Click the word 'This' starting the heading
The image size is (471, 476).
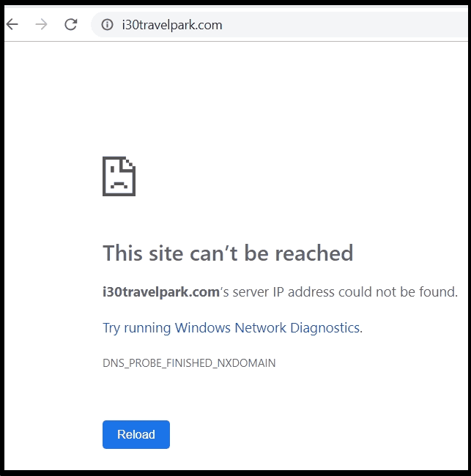pyautogui.click(x=122, y=253)
